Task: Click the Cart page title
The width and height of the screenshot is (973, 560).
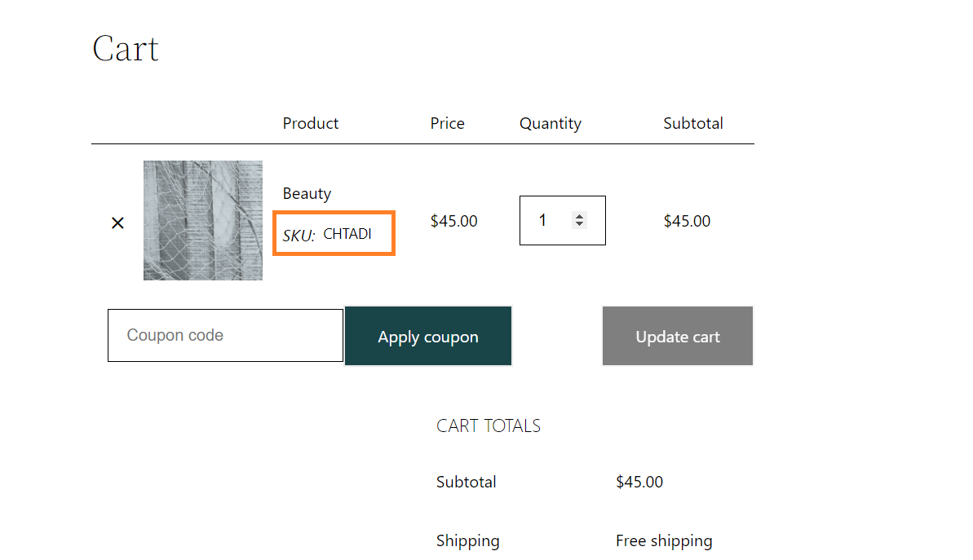Action: coord(126,48)
